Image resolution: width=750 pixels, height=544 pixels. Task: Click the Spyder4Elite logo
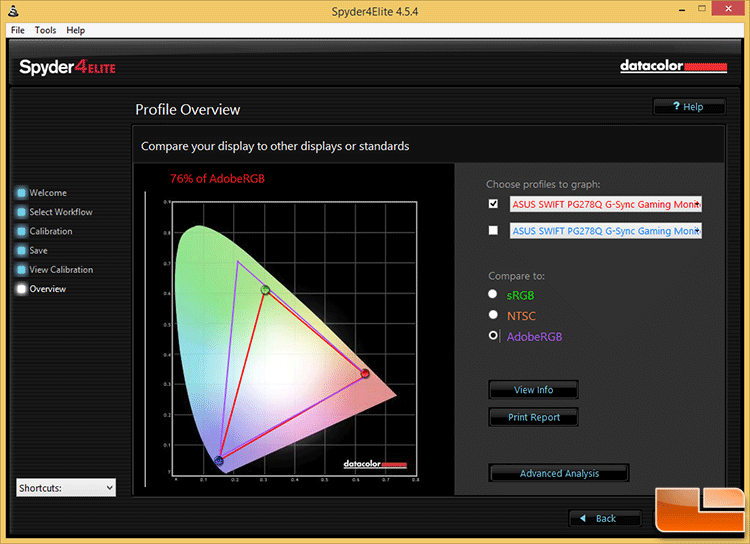click(67, 67)
